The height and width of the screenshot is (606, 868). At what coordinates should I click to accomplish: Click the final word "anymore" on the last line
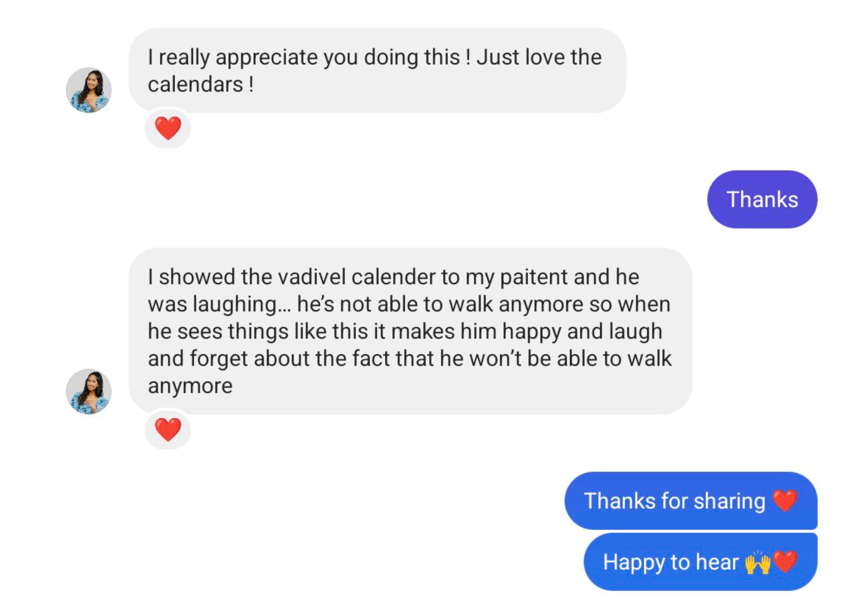(x=190, y=386)
